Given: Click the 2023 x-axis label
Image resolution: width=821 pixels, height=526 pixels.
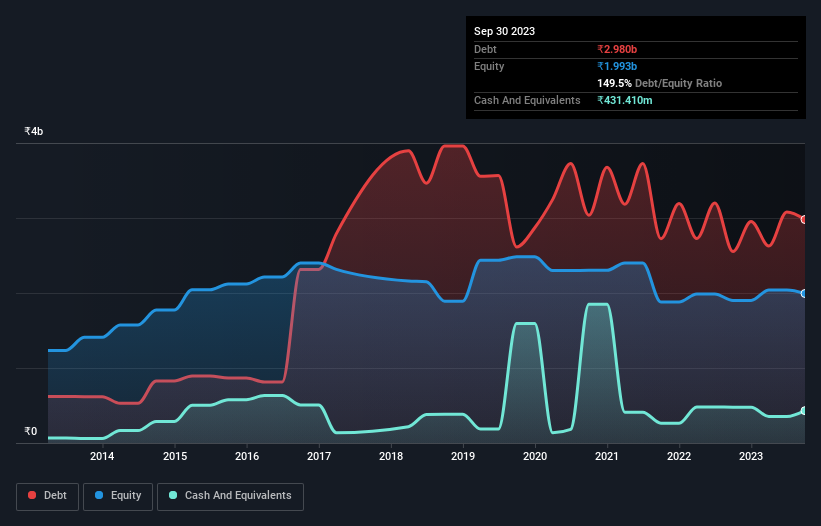Looking at the screenshot, I should point(751,456).
